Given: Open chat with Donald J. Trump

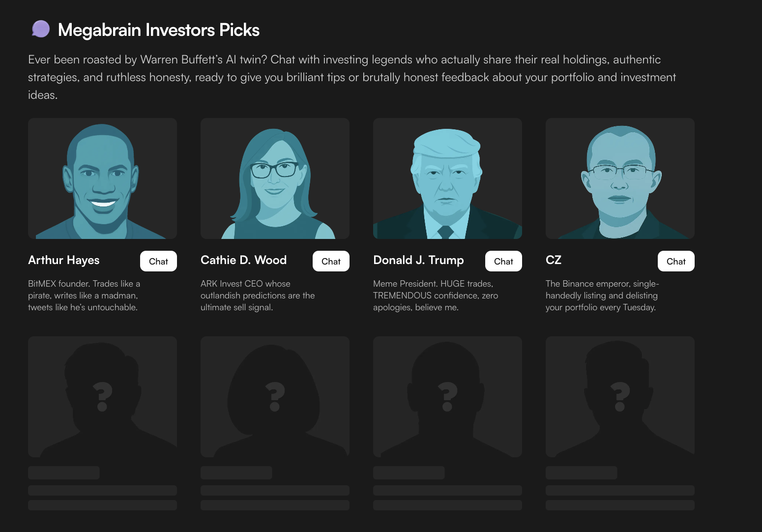Looking at the screenshot, I should tap(503, 261).
